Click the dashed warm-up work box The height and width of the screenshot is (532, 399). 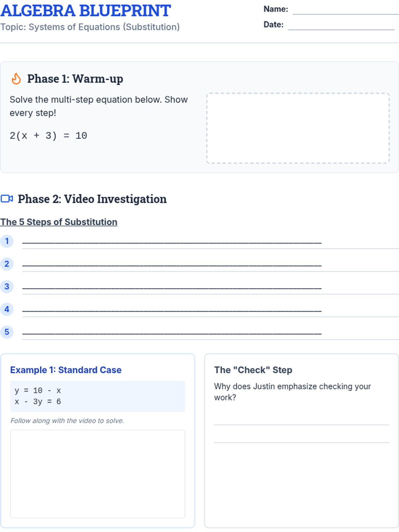tap(298, 128)
